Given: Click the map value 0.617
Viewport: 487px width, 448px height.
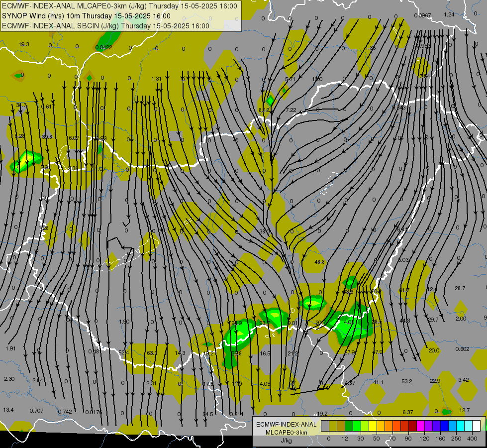Looking at the screenshot, I should coord(48,107).
